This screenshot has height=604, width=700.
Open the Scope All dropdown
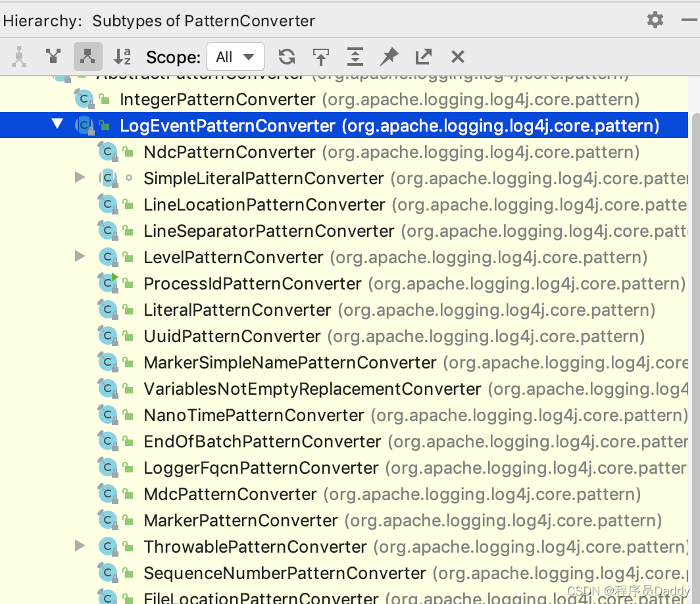[236, 57]
